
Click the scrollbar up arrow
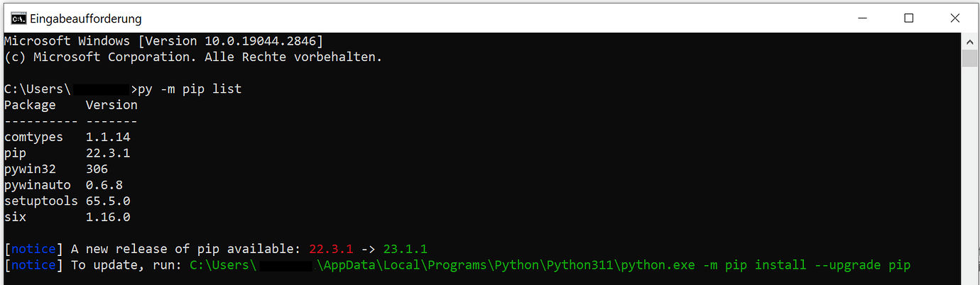coord(969,40)
